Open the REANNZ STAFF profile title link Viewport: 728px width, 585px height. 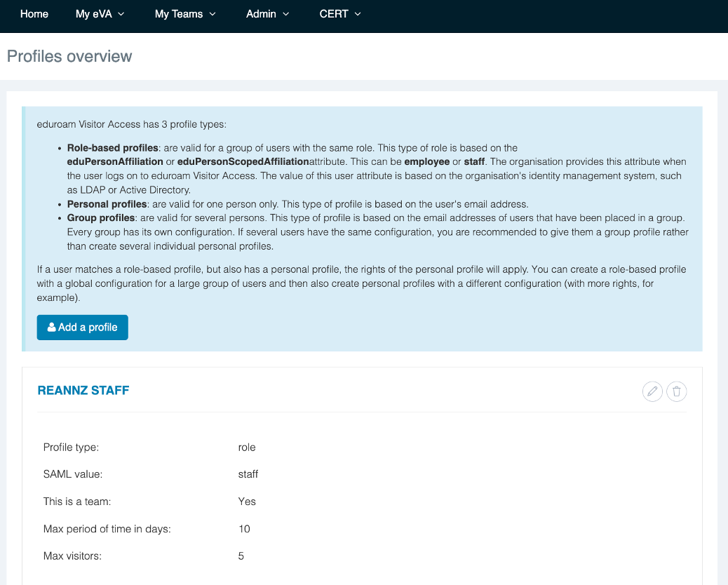(83, 391)
